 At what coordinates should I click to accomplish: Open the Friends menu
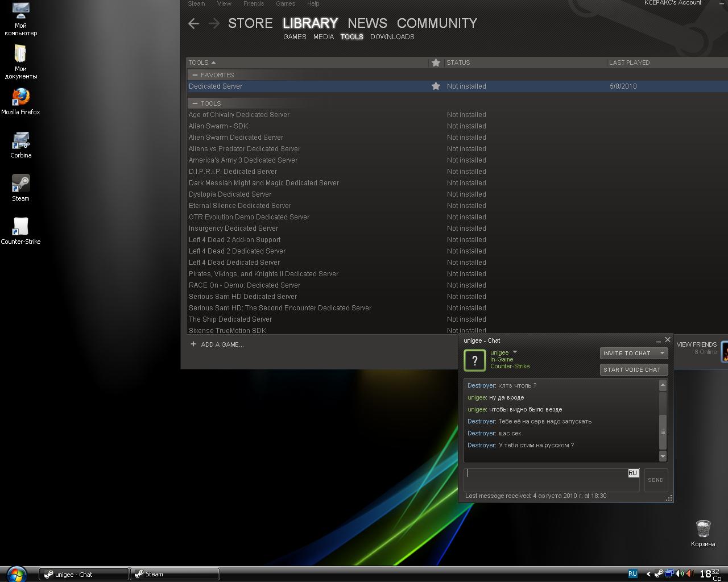pos(254,3)
